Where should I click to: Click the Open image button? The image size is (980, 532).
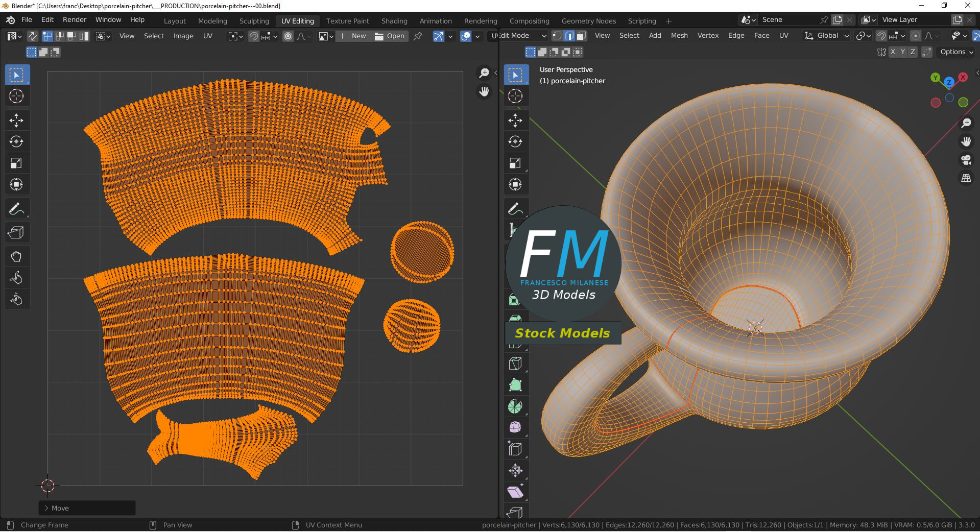point(390,36)
